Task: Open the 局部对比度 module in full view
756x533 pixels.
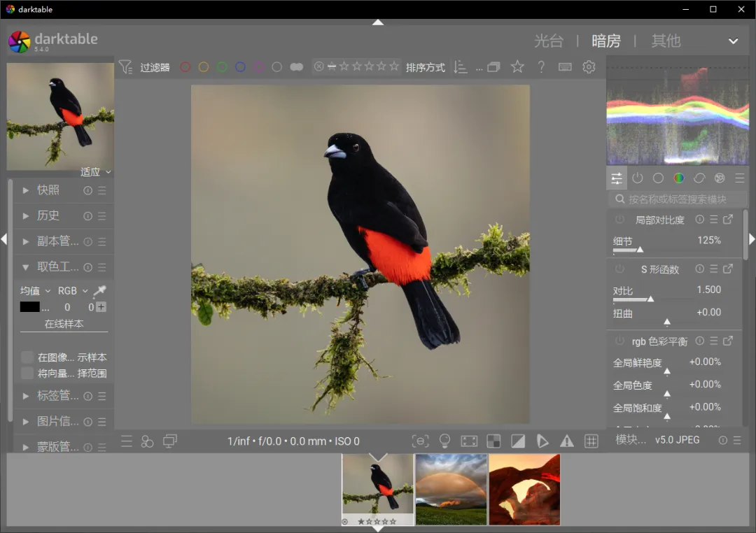Action: [x=728, y=219]
